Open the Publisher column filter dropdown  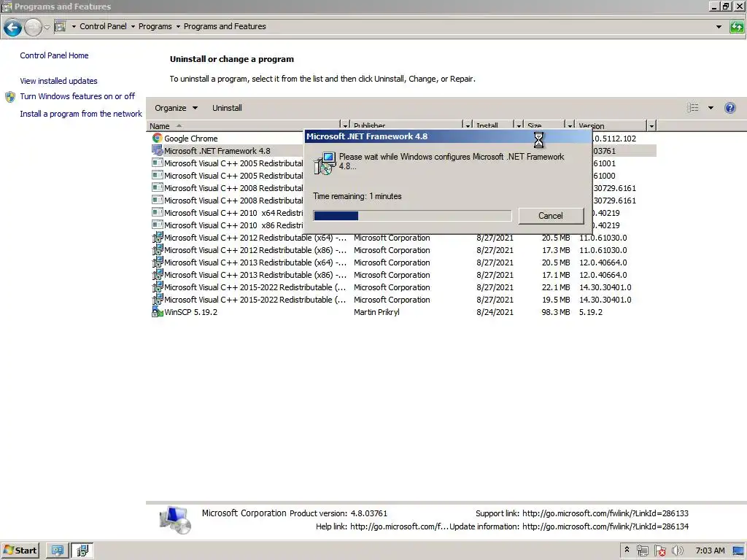point(468,125)
